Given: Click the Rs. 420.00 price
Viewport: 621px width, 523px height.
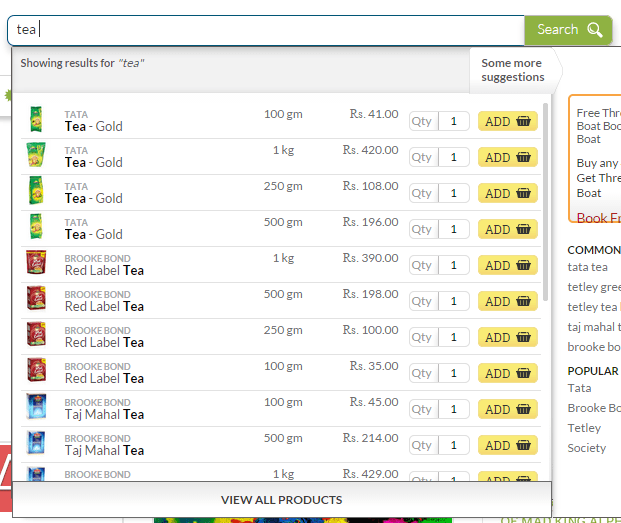Looking at the screenshot, I should tap(370, 150).
